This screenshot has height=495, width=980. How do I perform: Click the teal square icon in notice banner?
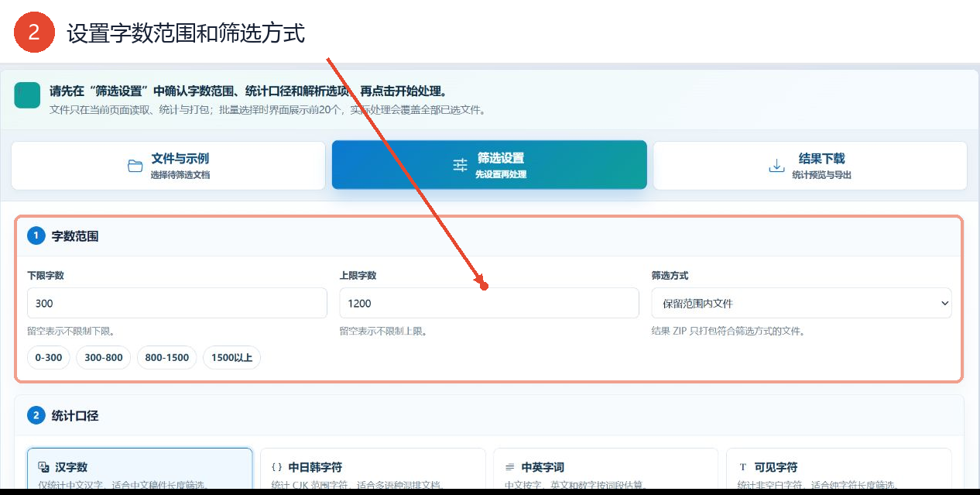click(27, 95)
